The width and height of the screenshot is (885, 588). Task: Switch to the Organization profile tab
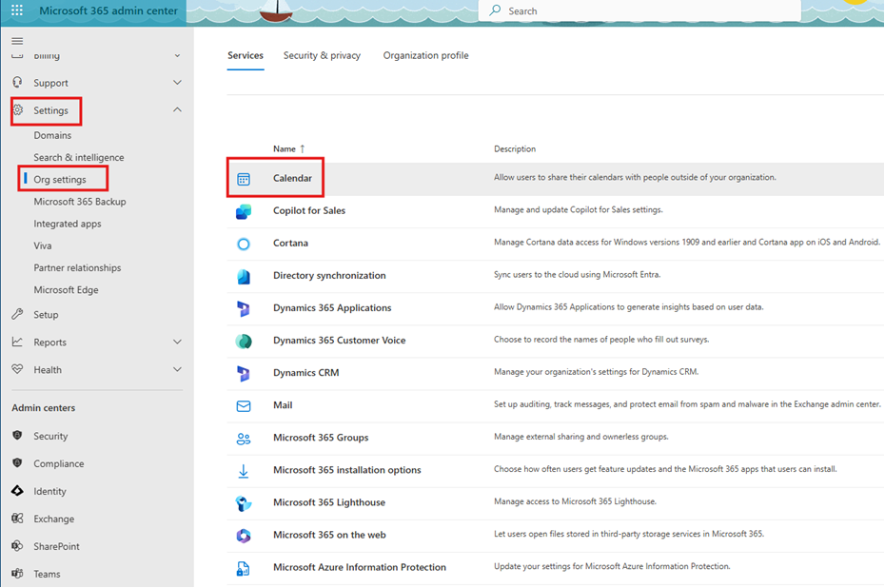[x=425, y=55]
